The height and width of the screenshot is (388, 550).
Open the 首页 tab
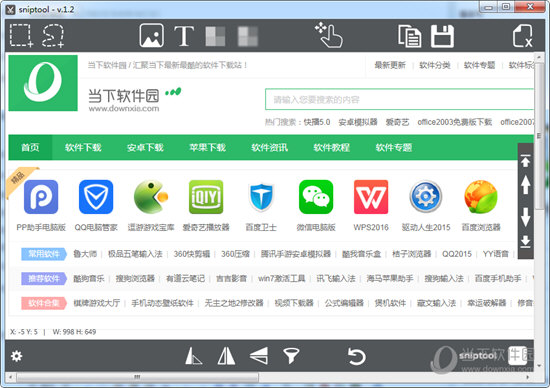click(30, 147)
